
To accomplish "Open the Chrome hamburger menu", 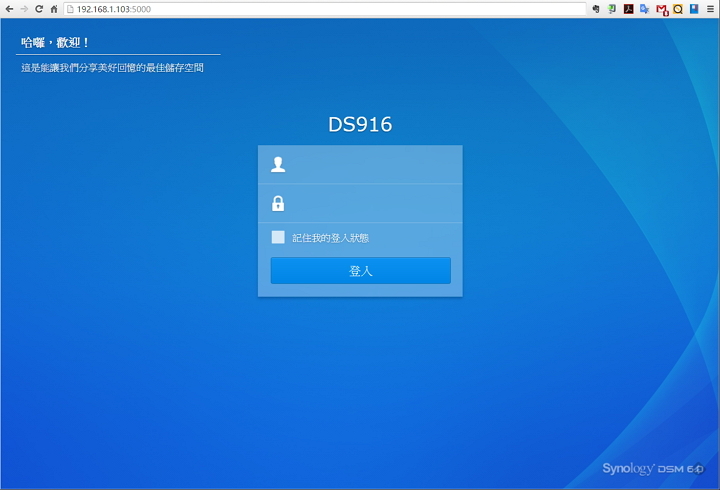I will [710, 8].
